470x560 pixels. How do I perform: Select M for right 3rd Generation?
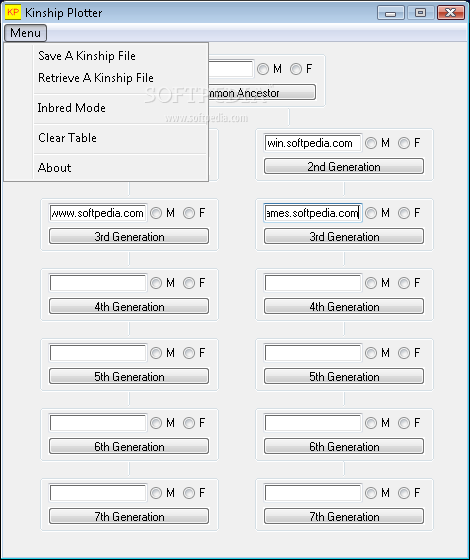pyautogui.click(x=371, y=213)
